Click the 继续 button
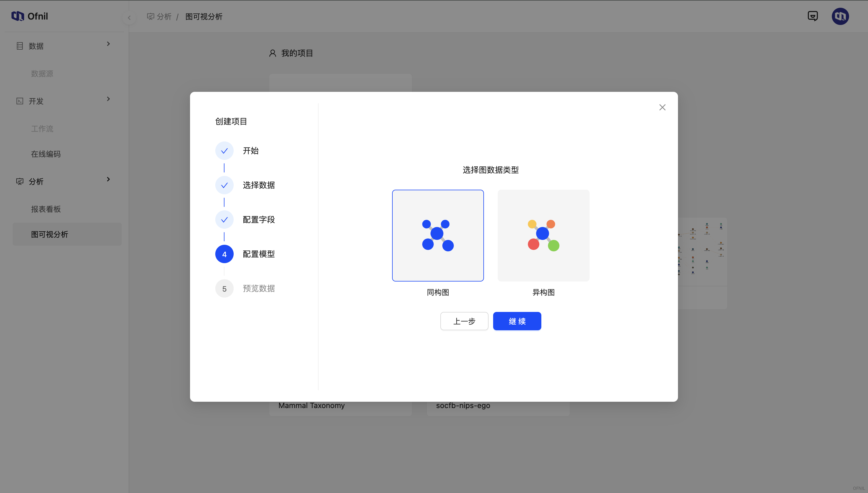Viewport: 868px width, 493px height. coord(517,321)
